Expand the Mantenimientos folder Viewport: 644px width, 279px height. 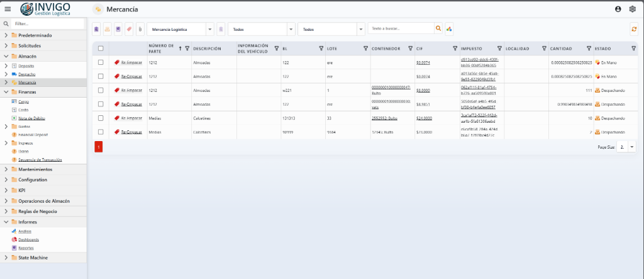tap(6, 169)
